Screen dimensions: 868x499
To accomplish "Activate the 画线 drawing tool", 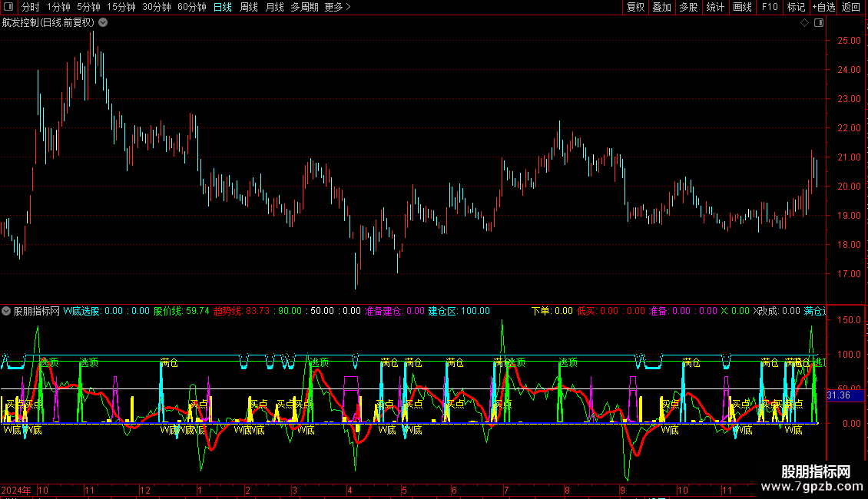I will 742,7.
